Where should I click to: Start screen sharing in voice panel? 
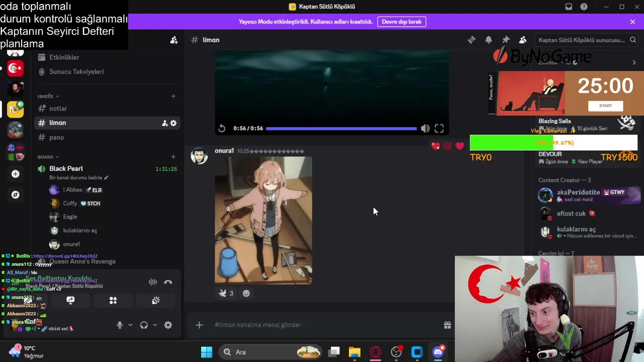70,300
